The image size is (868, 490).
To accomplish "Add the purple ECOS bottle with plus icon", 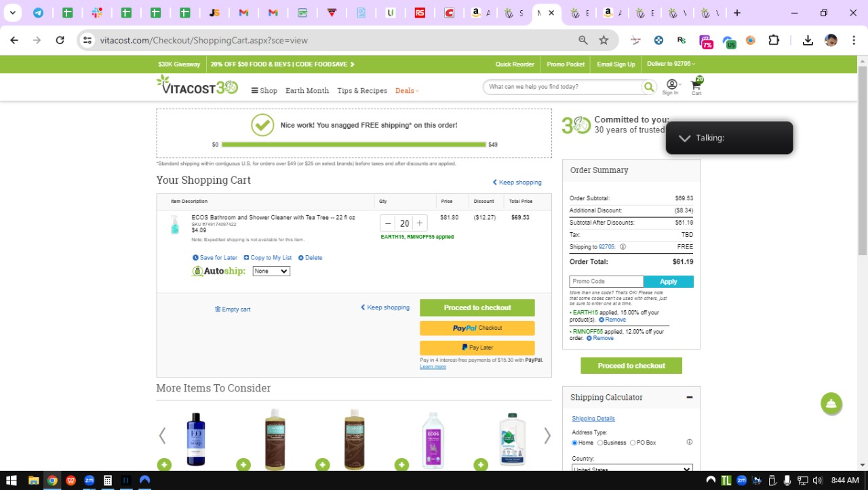I will (x=402, y=465).
